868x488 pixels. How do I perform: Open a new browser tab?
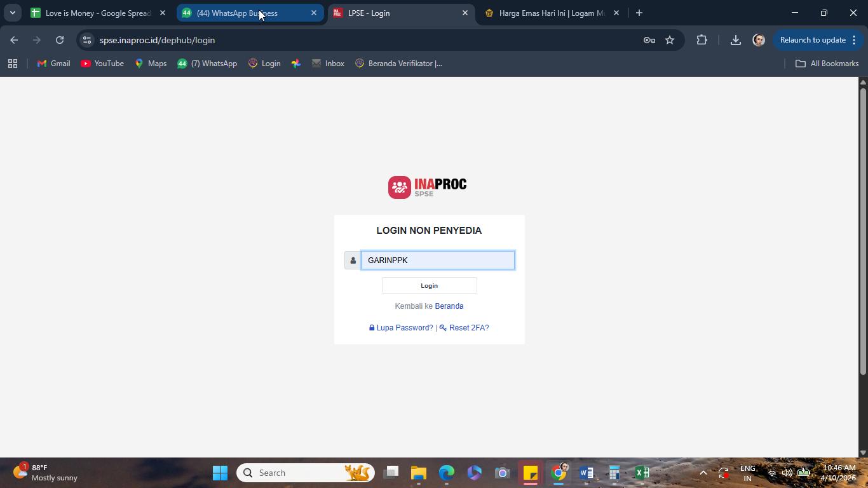pyautogui.click(x=639, y=13)
